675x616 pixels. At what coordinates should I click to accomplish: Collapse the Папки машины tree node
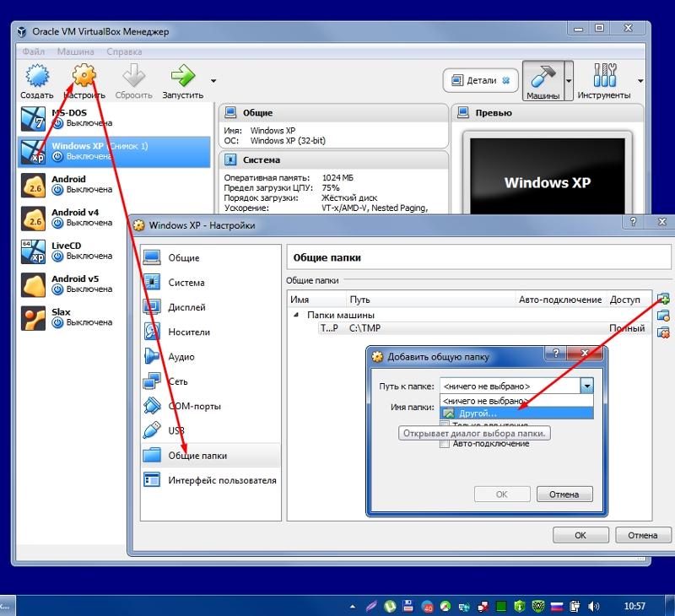[296, 315]
